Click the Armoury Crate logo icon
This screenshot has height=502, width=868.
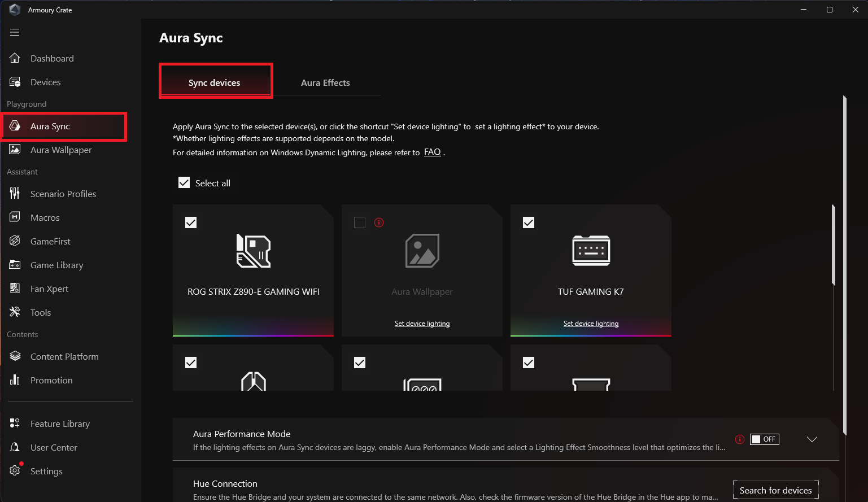click(x=15, y=10)
